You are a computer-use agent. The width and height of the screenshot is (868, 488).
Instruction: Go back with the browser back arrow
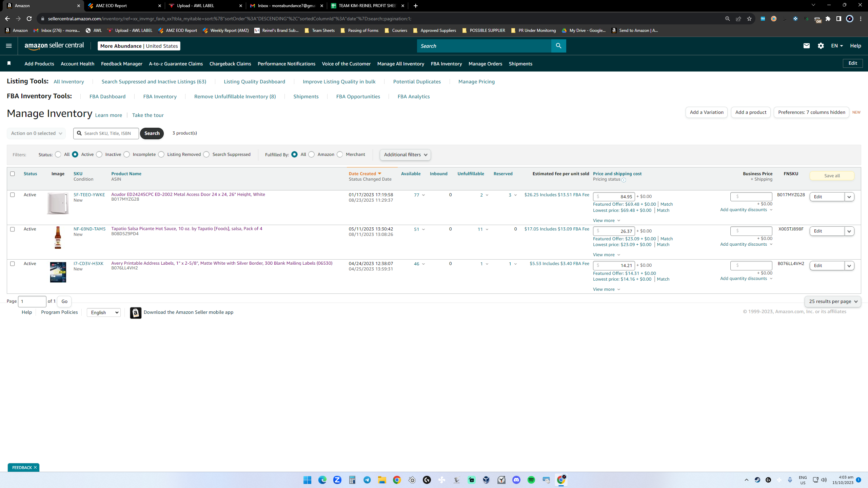click(7, 19)
